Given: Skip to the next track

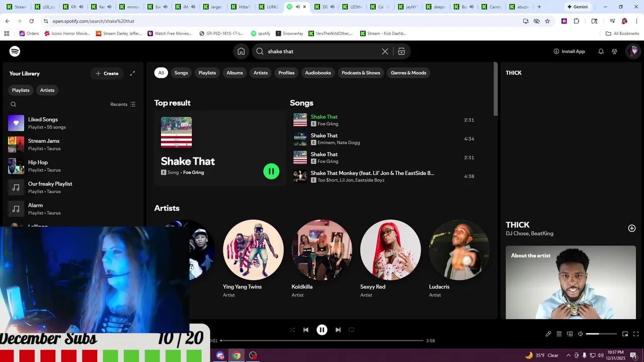Looking at the screenshot, I should click(x=338, y=330).
